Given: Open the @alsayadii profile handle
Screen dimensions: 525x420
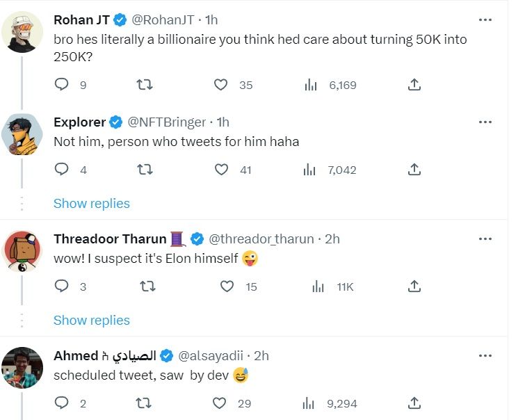Looking at the screenshot, I should coord(213,355).
